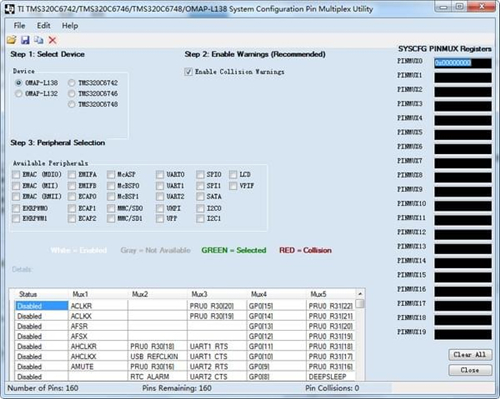Enable the McBSP1 peripheral checkbox
Viewport: 500px width, 399px height.
(x=111, y=196)
